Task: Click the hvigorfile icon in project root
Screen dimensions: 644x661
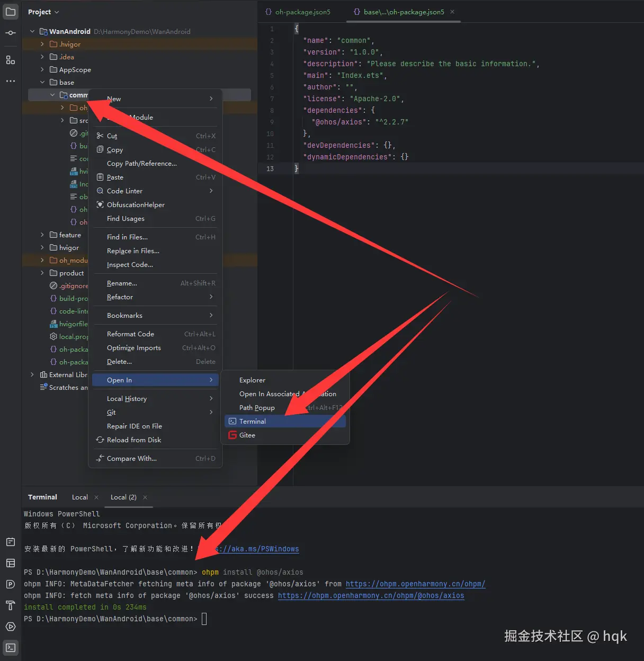Action: click(53, 324)
